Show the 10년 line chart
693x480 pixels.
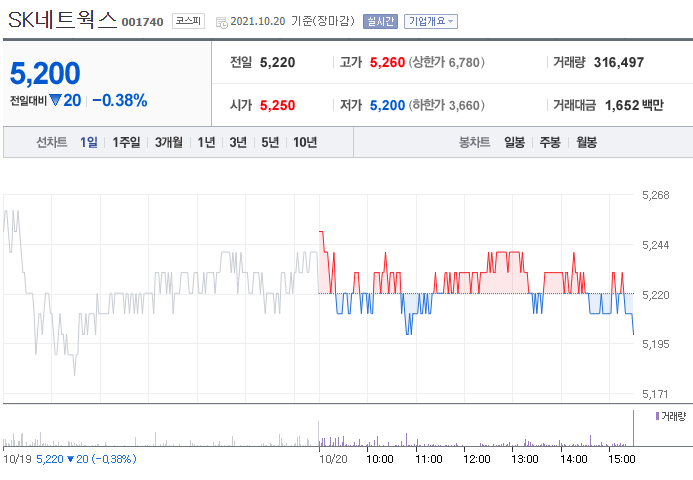[x=305, y=142]
